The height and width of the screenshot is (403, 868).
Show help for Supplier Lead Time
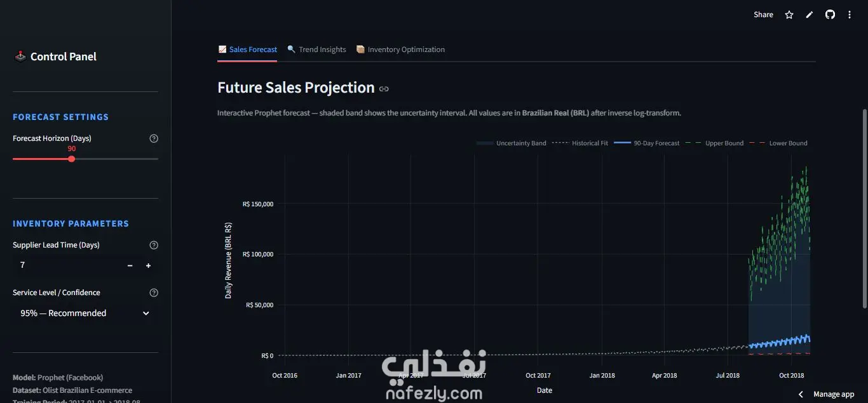[154, 245]
